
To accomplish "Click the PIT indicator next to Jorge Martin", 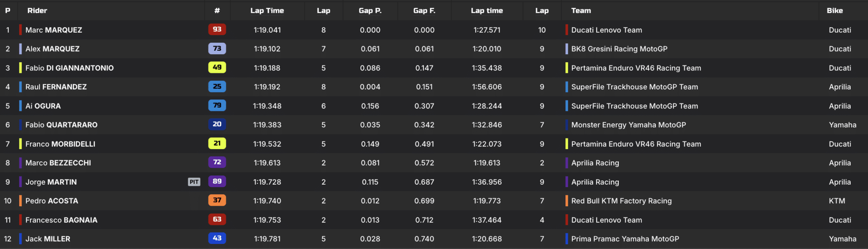I will pos(194,182).
